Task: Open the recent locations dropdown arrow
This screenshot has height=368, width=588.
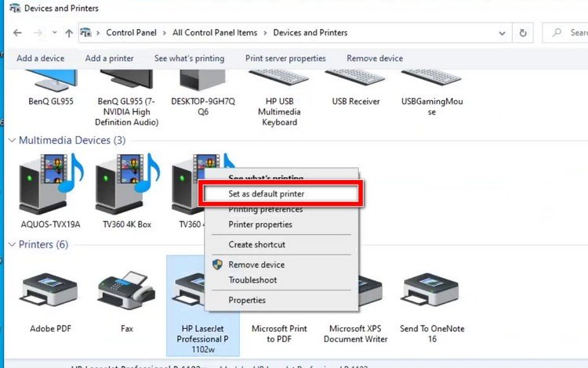Action: click(x=55, y=33)
